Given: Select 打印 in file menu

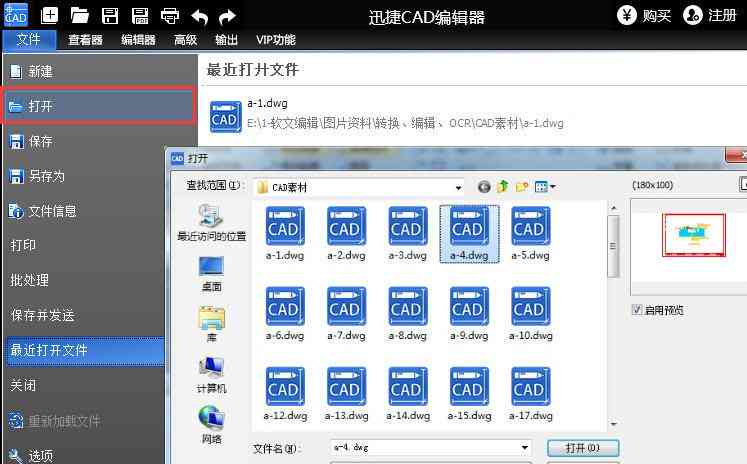Looking at the screenshot, I should point(86,245).
